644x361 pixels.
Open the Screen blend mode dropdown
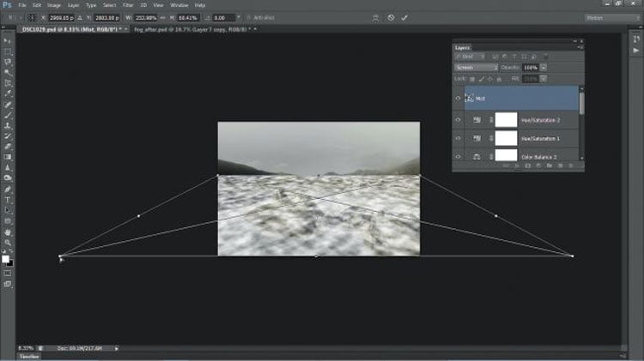[476, 67]
